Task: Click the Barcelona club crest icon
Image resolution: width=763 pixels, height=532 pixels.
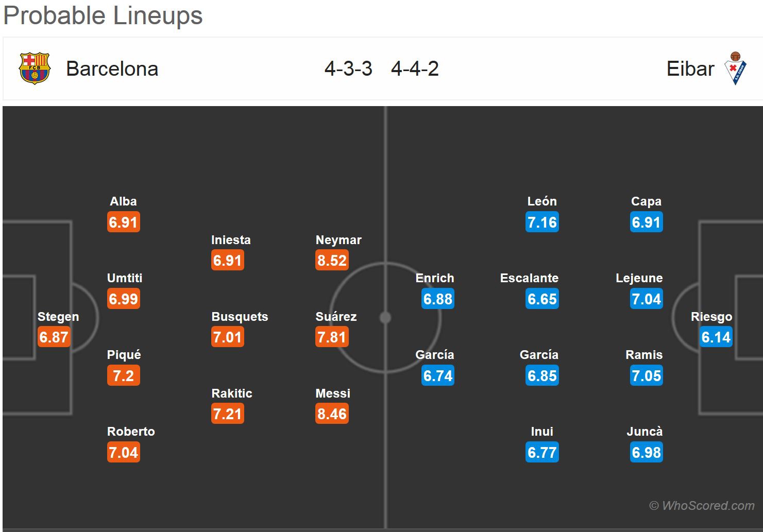Action: pos(34,68)
